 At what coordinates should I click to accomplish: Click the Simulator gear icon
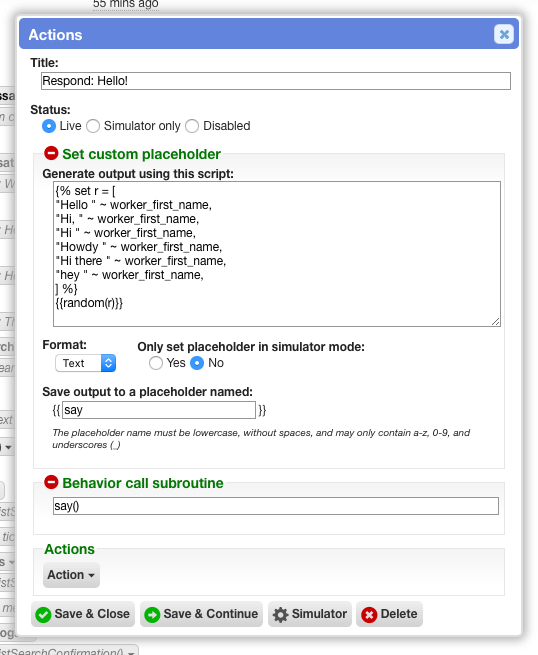[x=280, y=614]
